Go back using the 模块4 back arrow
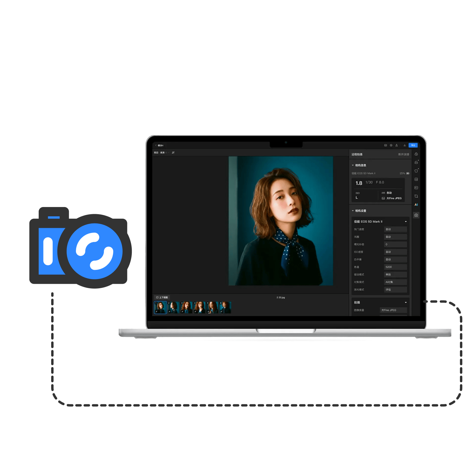 [156, 145]
